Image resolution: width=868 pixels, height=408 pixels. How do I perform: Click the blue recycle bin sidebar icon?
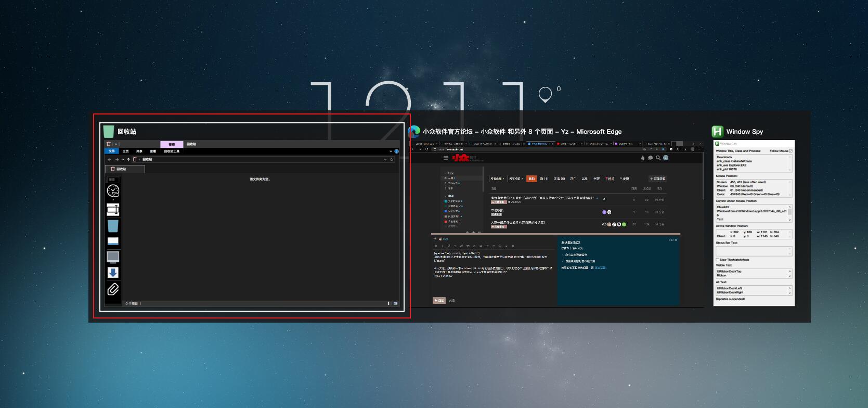point(113,225)
